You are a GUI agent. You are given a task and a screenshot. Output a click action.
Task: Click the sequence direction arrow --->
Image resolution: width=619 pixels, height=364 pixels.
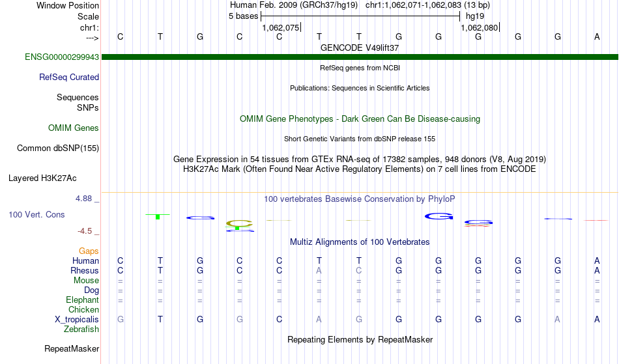pyautogui.click(x=93, y=38)
